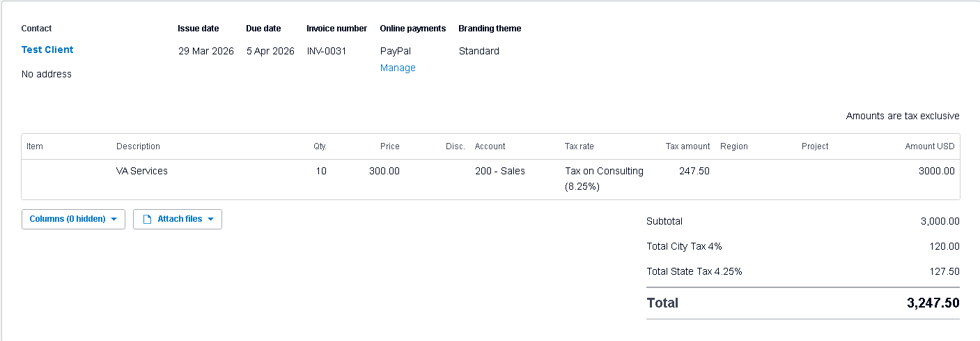Click the Tax on Consulting (8.25%) cell
This screenshot has height=341, width=980.
click(x=604, y=179)
